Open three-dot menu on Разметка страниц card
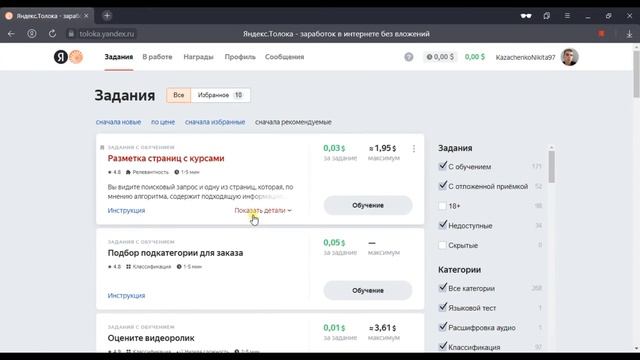640x360 pixels. point(414,149)
